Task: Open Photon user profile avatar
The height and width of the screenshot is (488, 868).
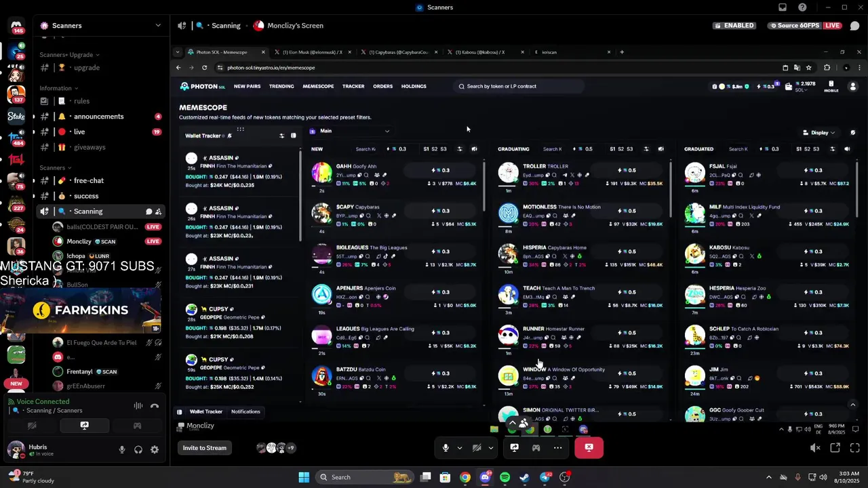Action: 853,86
